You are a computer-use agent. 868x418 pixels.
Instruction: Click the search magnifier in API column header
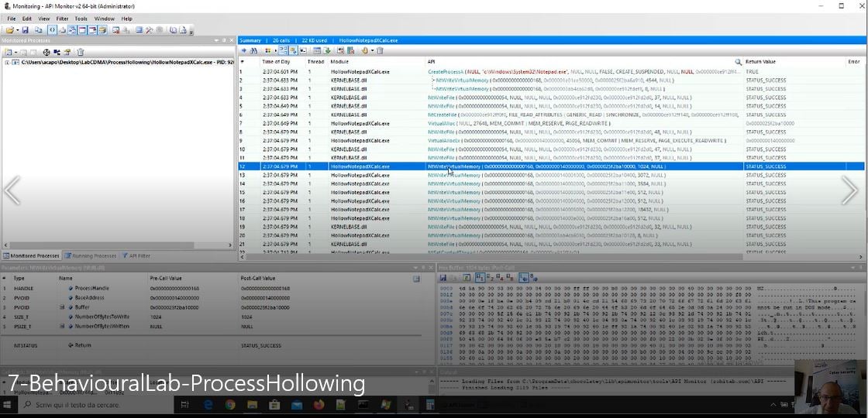pos(738,62)
